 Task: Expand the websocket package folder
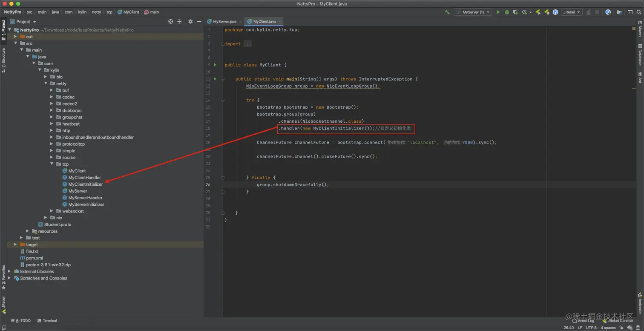pos(52,211)
